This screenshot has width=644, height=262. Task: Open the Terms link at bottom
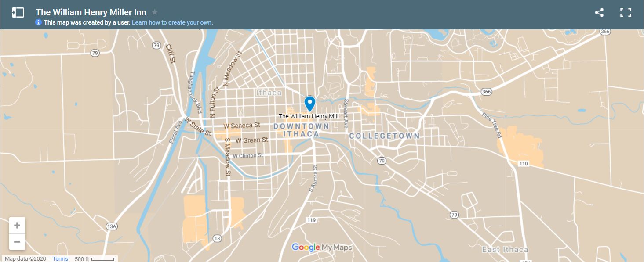click(60, 259)
